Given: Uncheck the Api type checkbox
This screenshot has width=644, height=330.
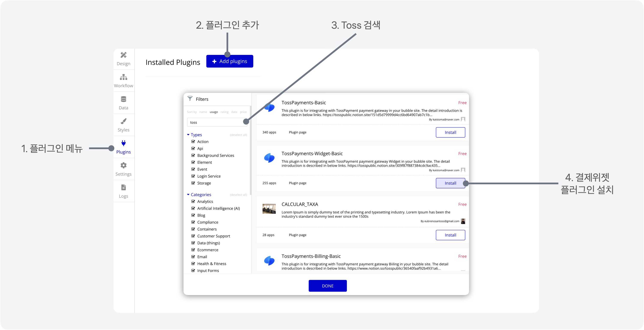Looking at the screenshot, I should click(193, 148).
